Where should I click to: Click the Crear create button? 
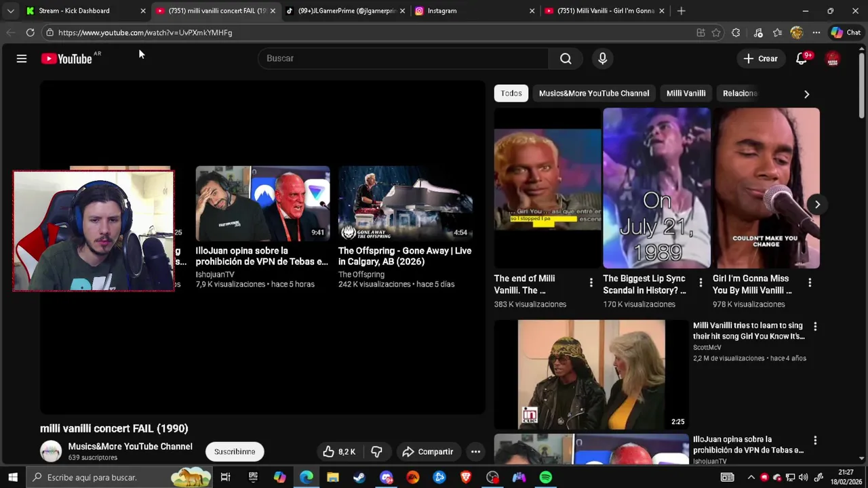[760, 59]
